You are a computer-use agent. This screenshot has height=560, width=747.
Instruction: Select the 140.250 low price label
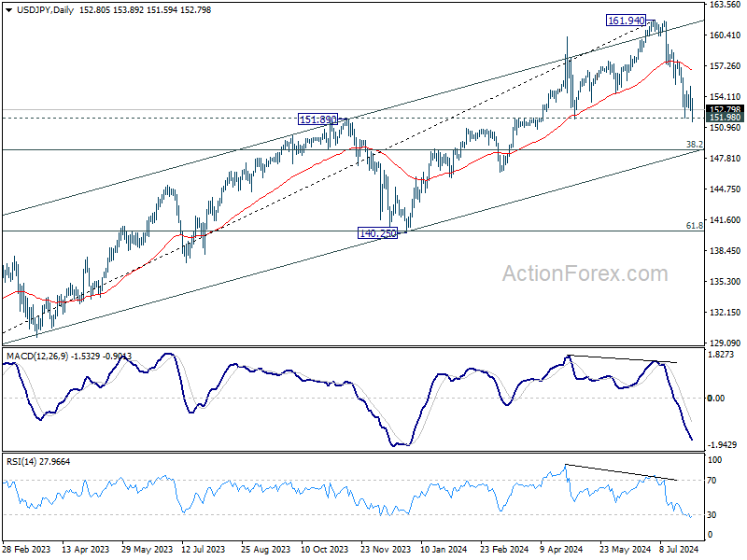click(x=377, y=233)
